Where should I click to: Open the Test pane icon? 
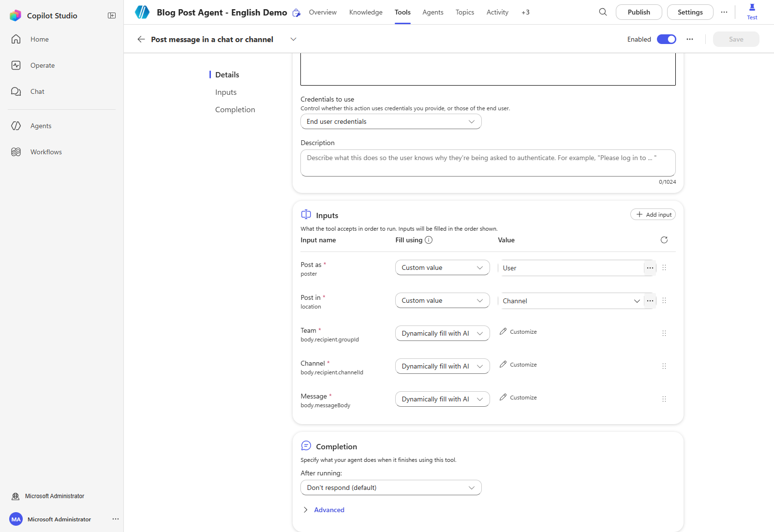(752, 7)
